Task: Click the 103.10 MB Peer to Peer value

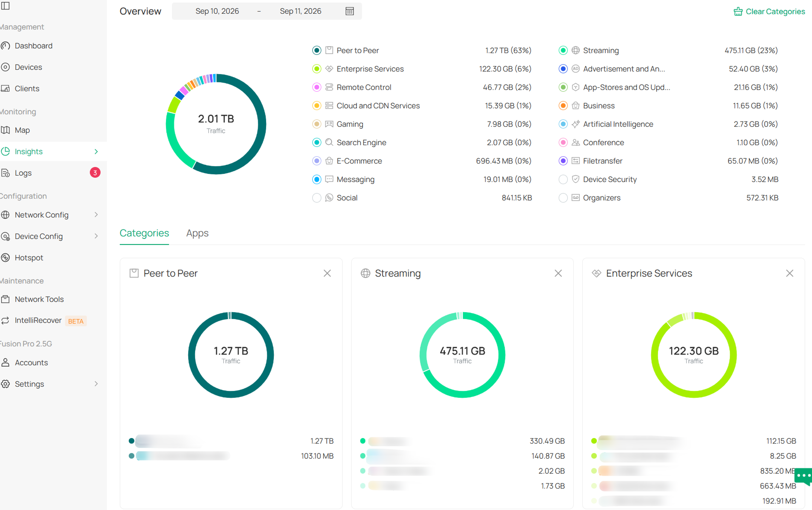Action: point(317,456)
